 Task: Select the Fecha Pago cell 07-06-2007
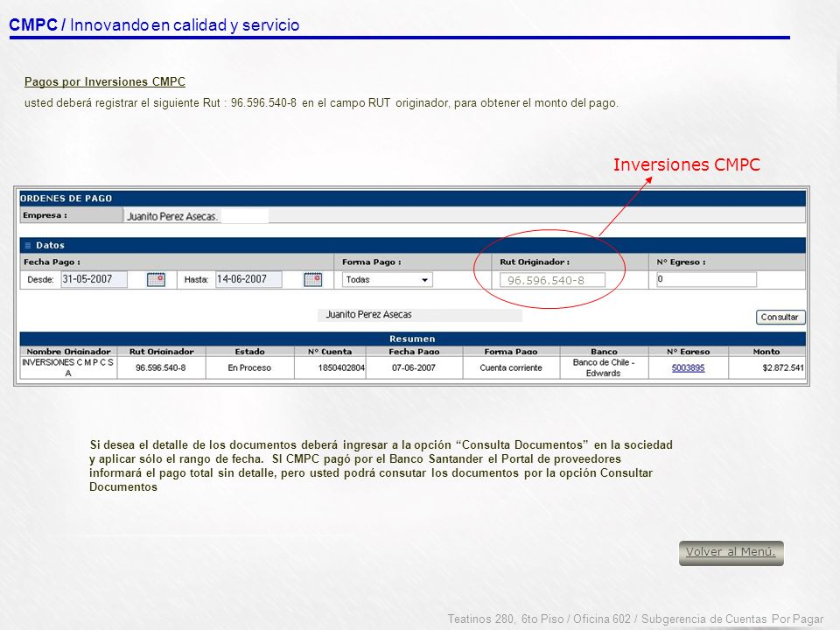click(414, 368)
